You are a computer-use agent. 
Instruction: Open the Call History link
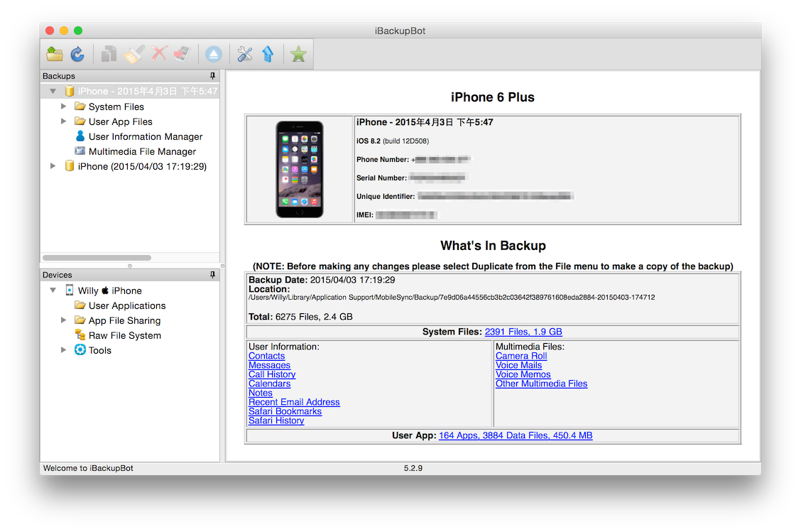pos(272,374)
